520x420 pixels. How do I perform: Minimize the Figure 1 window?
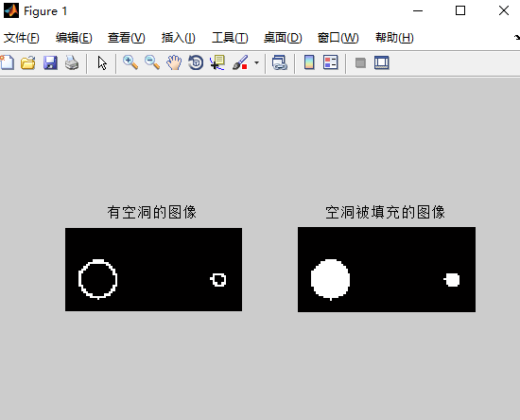[418, 10]
